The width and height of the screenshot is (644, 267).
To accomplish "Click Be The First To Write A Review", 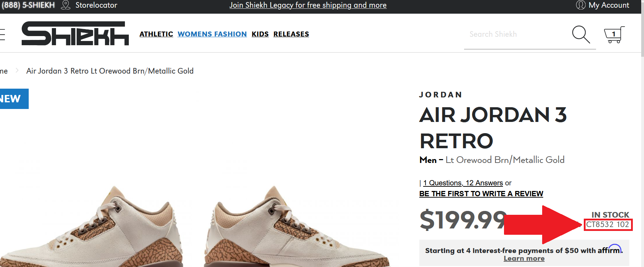I will coord(481,194).
